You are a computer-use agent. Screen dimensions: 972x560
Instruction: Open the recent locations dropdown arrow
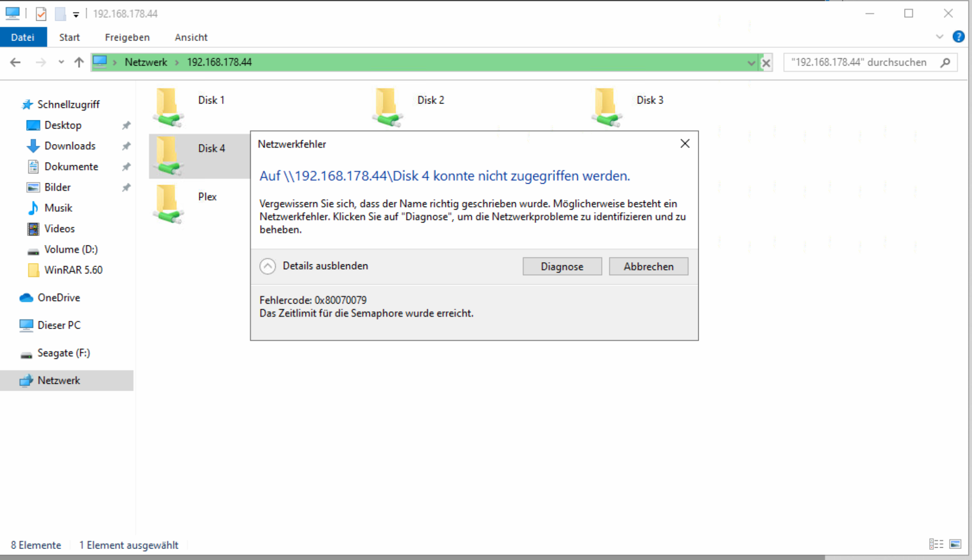tap(61, 63)
